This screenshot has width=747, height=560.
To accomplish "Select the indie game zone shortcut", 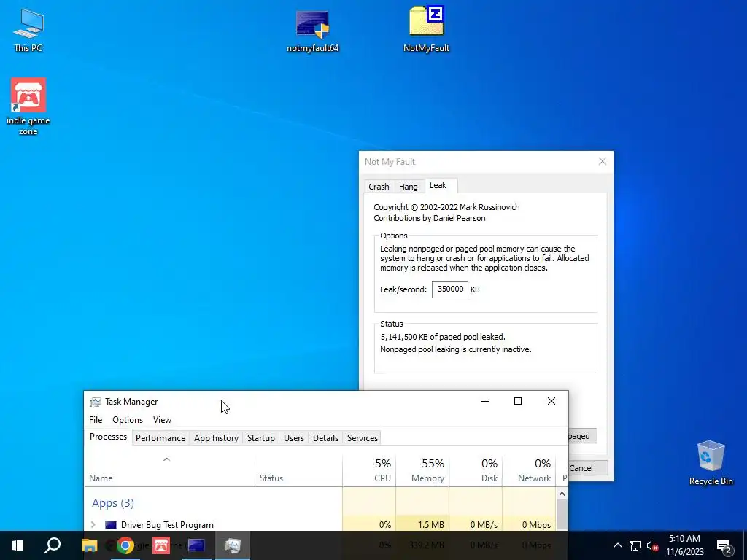I will point(28,106).
